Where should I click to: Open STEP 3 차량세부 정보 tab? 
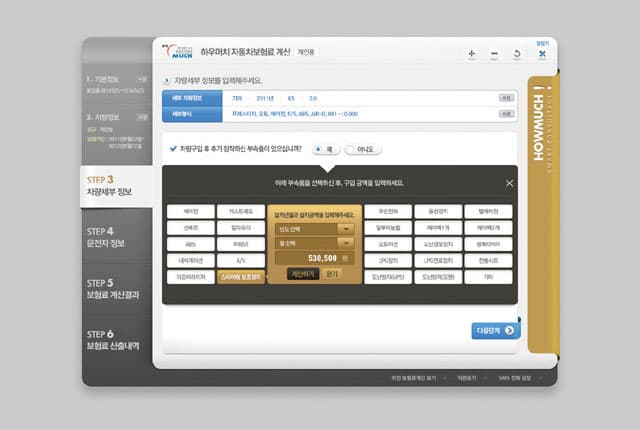116,186
